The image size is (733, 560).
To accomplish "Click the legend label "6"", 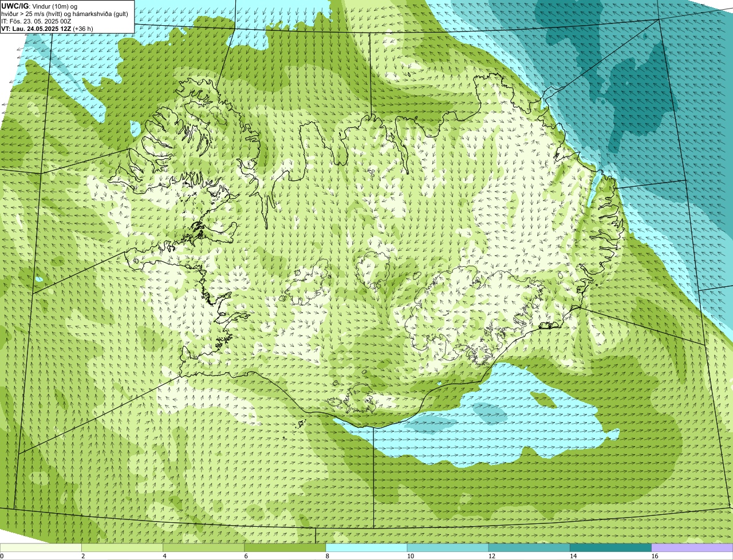I will [x=246, y=556].
